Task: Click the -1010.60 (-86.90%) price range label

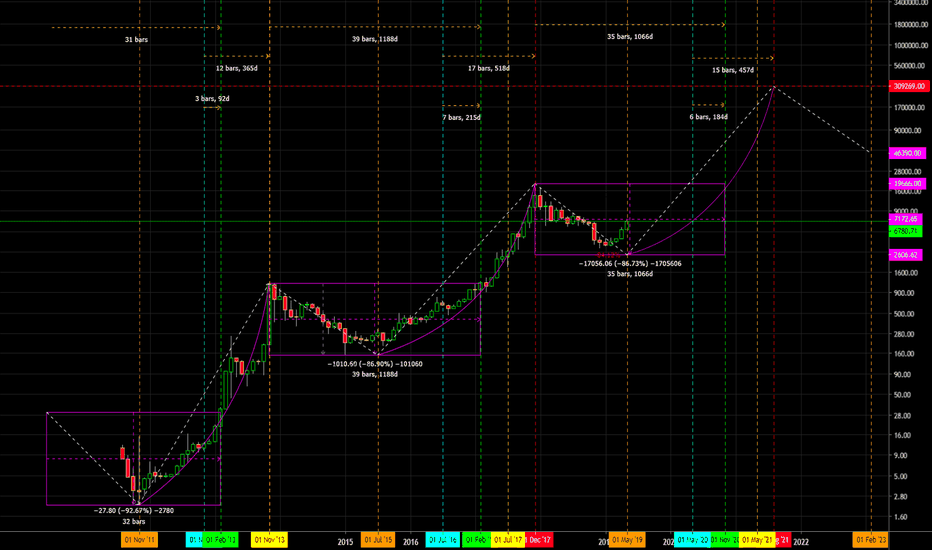Action: (375, 364)
